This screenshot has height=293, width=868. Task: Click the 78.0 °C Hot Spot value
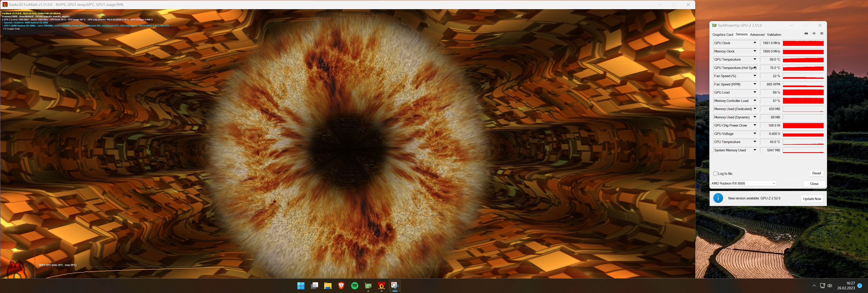pyautogui.click(x=771, y=68)
